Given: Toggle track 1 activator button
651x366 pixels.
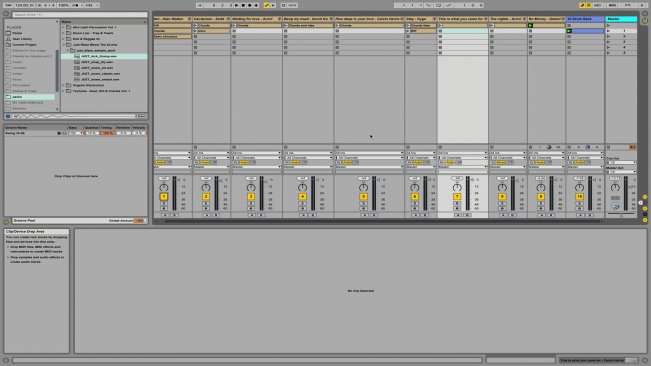Looking at the screenshot, I should coord(164,197).
